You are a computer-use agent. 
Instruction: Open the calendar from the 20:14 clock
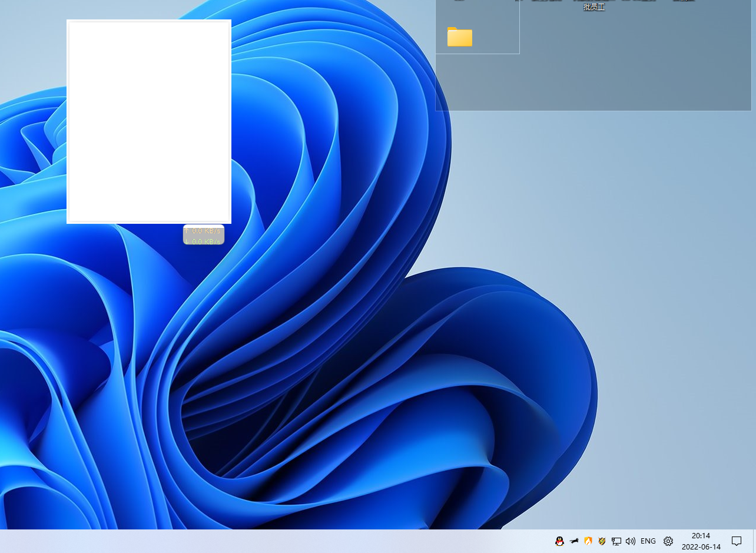click(701, 541)
